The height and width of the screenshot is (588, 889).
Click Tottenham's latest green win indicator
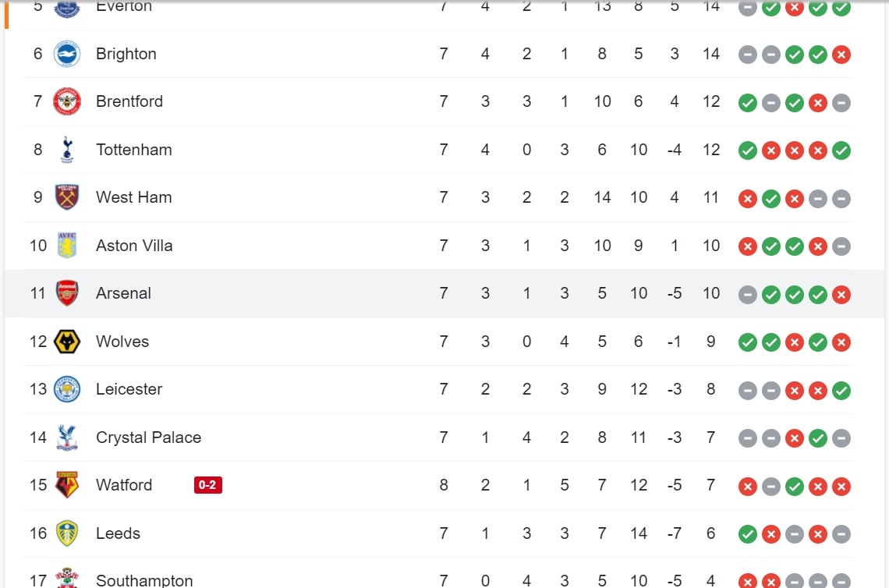(x=841, y=150)
